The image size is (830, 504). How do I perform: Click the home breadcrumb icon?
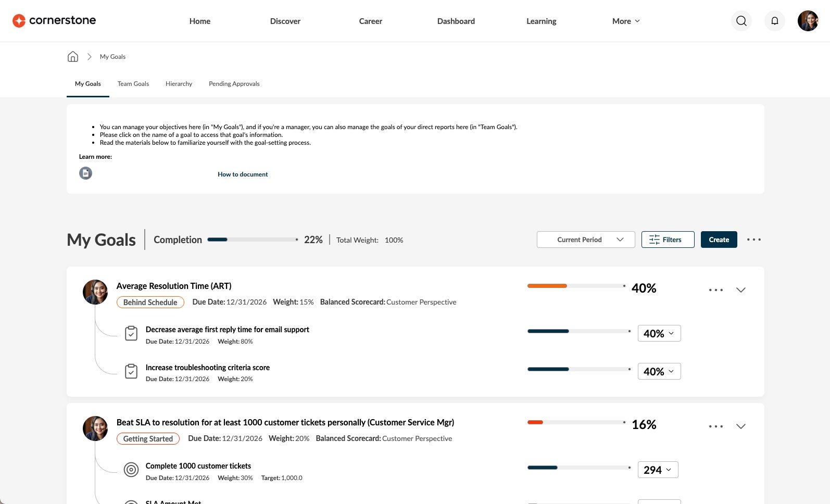click(73, 56)
